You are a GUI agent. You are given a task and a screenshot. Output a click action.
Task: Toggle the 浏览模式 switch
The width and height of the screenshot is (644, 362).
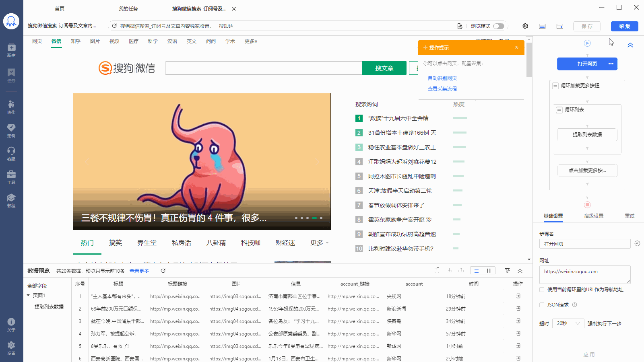click(499, 26)
